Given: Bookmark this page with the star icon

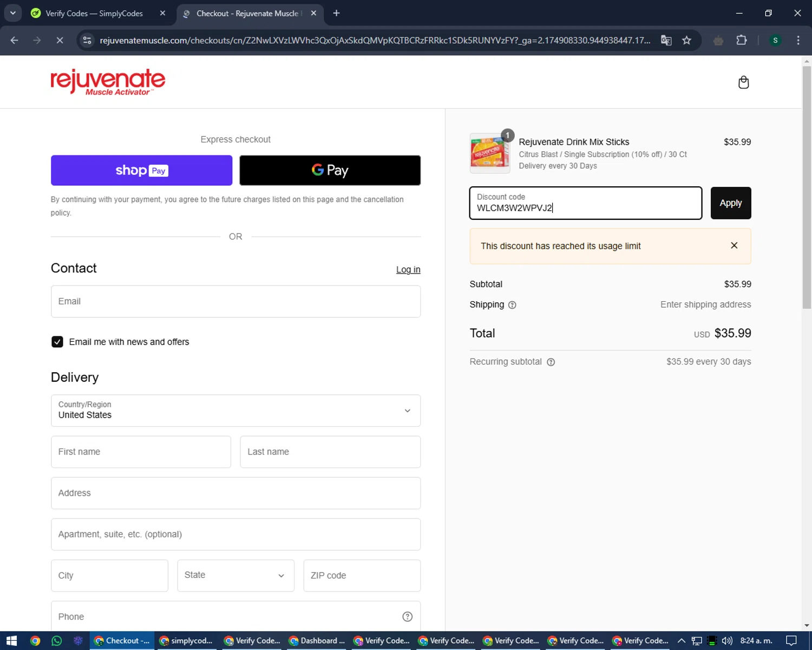Looking at the screenshot, I should [x=686, y=40].
